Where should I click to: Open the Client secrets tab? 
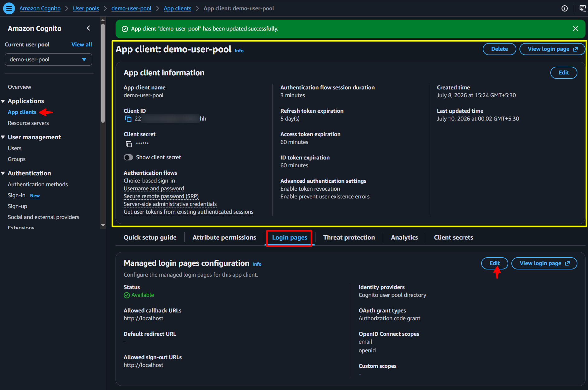pyautogui.click(x=453, y=237)
